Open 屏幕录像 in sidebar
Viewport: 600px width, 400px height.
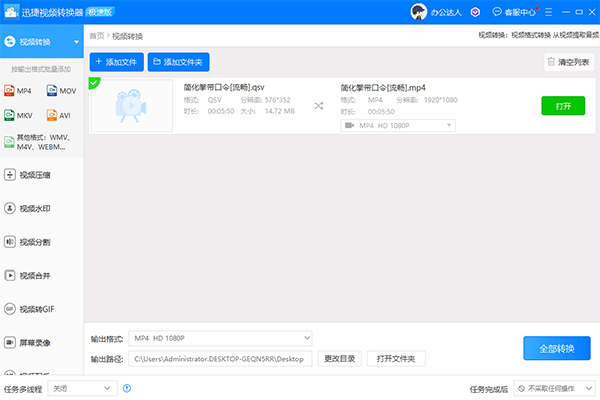coord(27,343)
